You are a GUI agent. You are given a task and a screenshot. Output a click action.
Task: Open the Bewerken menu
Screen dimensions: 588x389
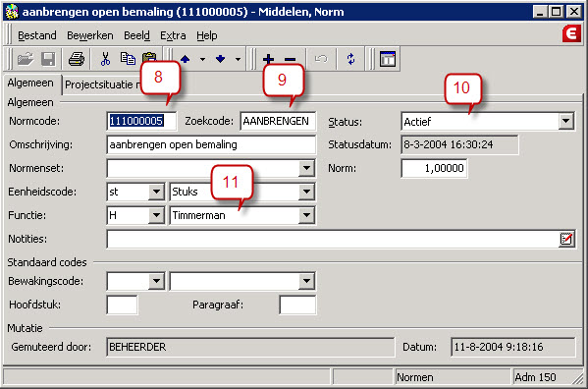(x=90, y=35)
